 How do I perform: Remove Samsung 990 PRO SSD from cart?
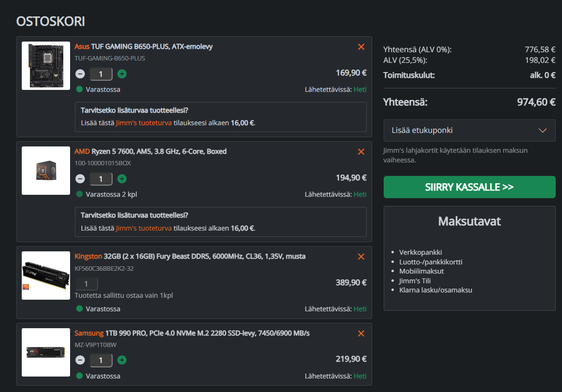click(x=361, y=334)
